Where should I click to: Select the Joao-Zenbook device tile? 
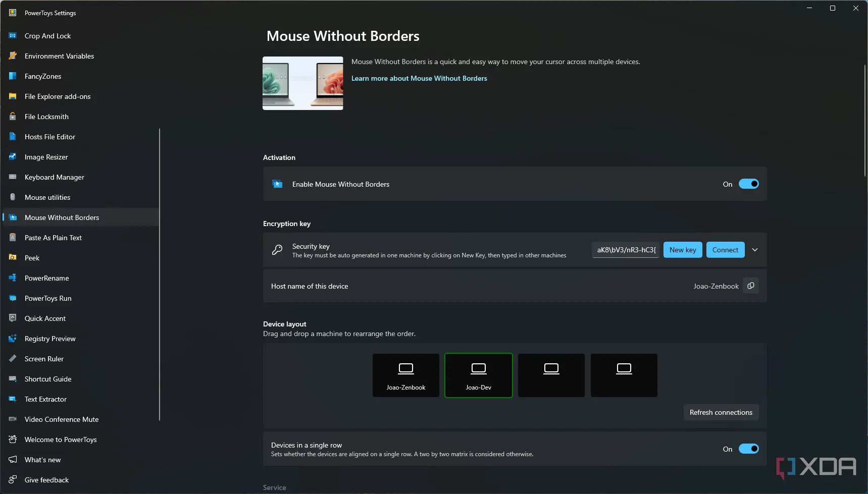(406, 375)
